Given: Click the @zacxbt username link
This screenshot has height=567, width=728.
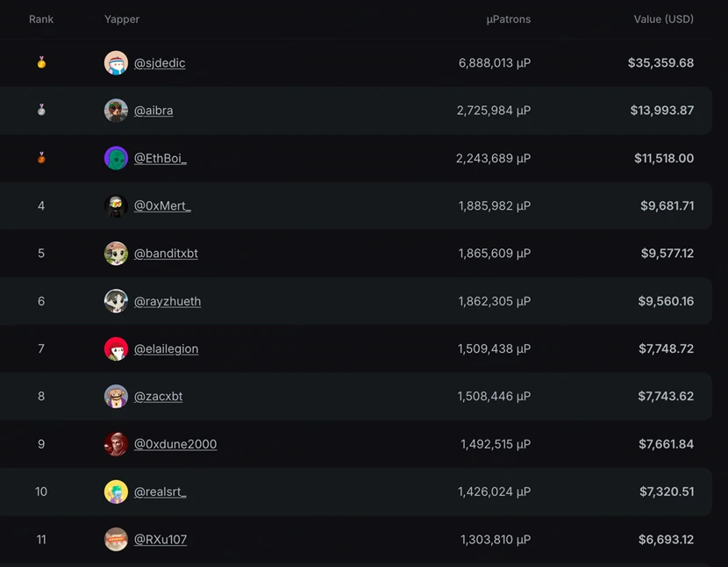Looking at the screenshot, I should point(159,396).
